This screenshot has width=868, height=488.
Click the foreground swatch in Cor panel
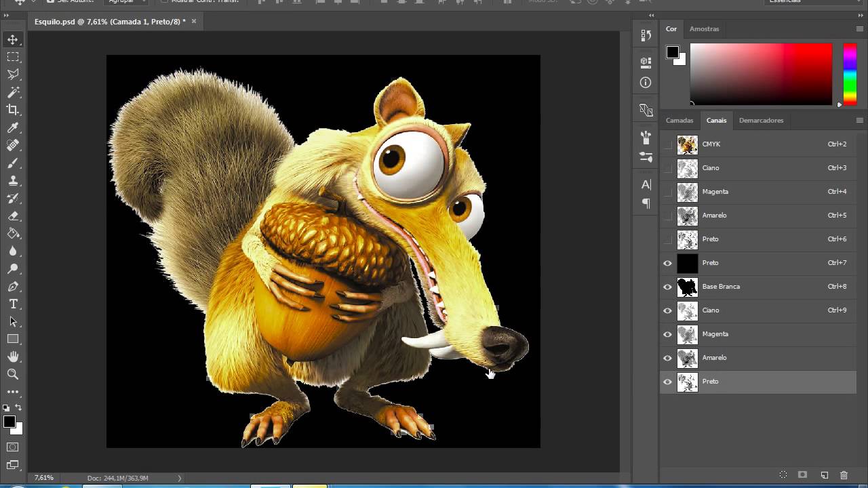(672, 52)
